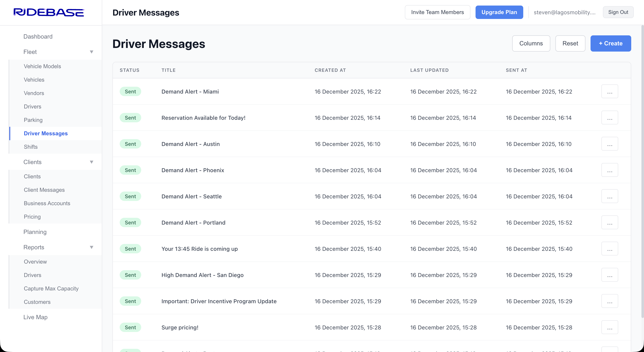This screenshot has height=352, width=644.
Task: Click the RideBase logo
Action: [49, 12]
